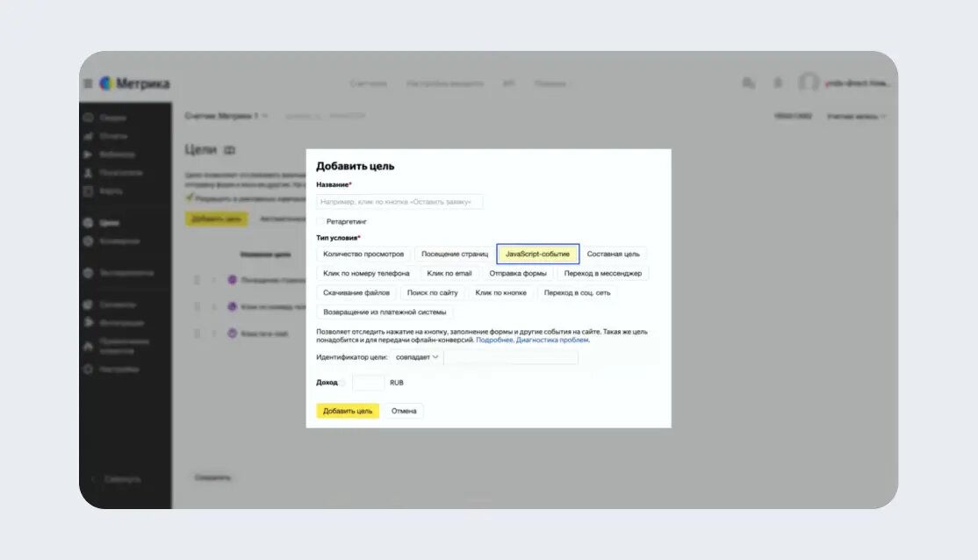Click the Метрика logo in the header
978x560 pixels.
(134, 83)
